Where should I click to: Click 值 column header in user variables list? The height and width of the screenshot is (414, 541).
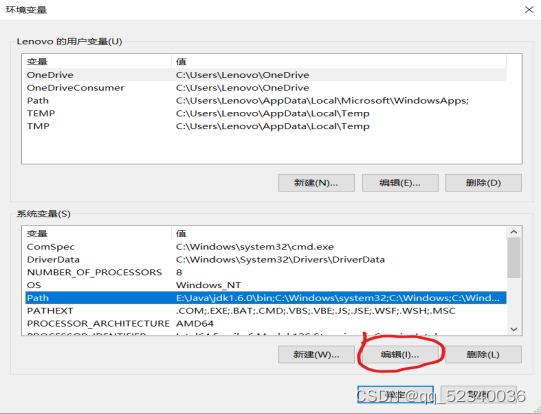click(339, 62)
